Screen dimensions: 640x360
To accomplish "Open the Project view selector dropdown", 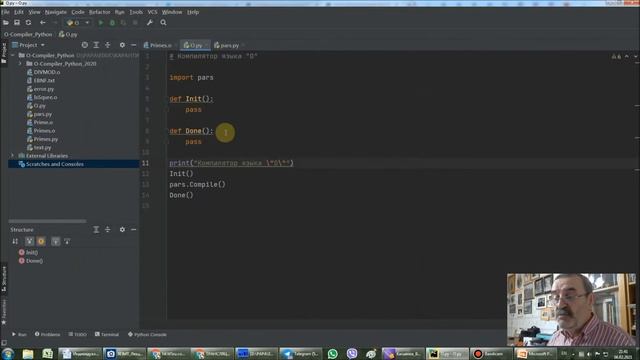I will [x=28, y=45].
